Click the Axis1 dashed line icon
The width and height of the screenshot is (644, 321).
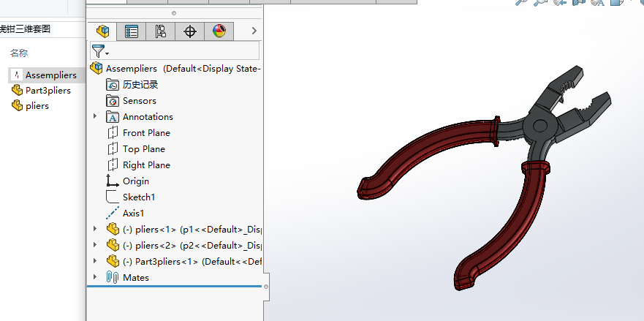tap(112, 213)
